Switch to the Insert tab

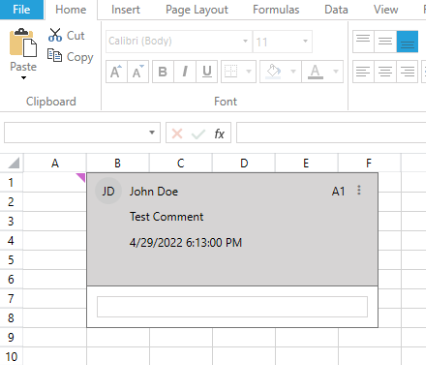(126, 10)
